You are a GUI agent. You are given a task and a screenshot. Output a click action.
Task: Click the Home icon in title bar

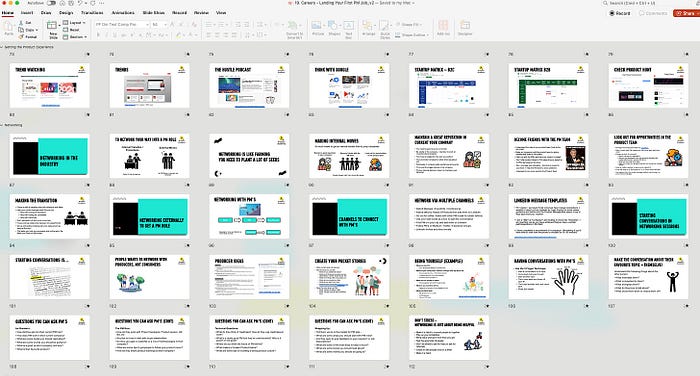(x=62, y=3)
